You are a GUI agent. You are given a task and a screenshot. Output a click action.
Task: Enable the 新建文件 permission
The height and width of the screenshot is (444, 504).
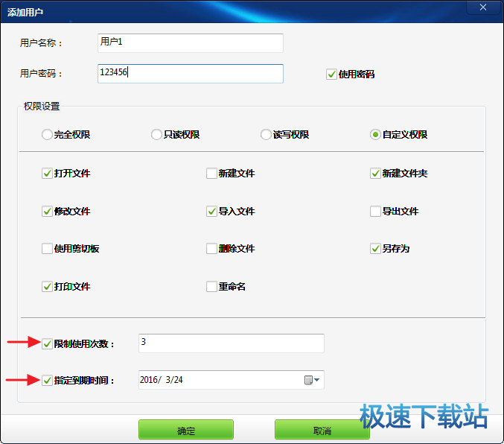coord(211,174)
